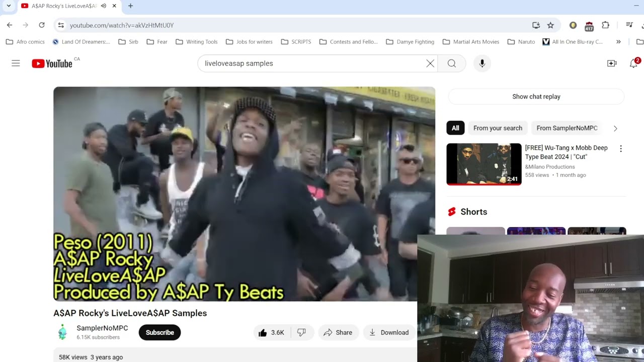Click the yellow circle extension icon

click(573, 25)
